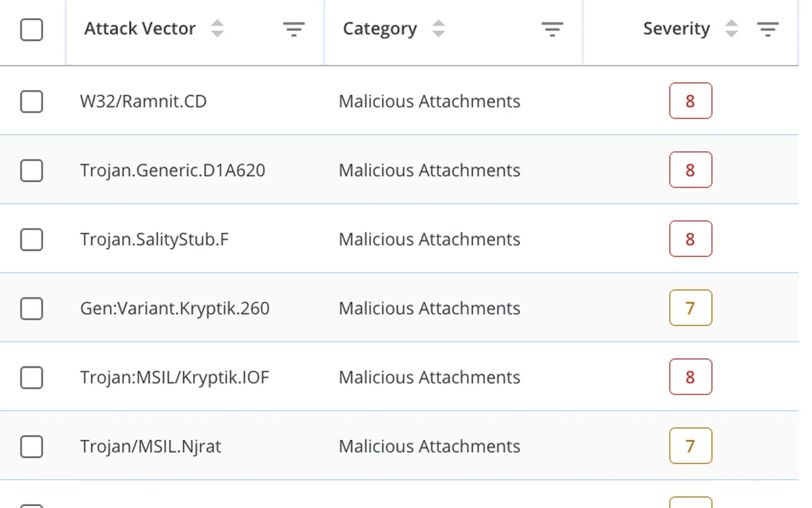Click severity 8 badge for W32/Ramnit.CD
812x508 pixels.
(x=691, y=101)
